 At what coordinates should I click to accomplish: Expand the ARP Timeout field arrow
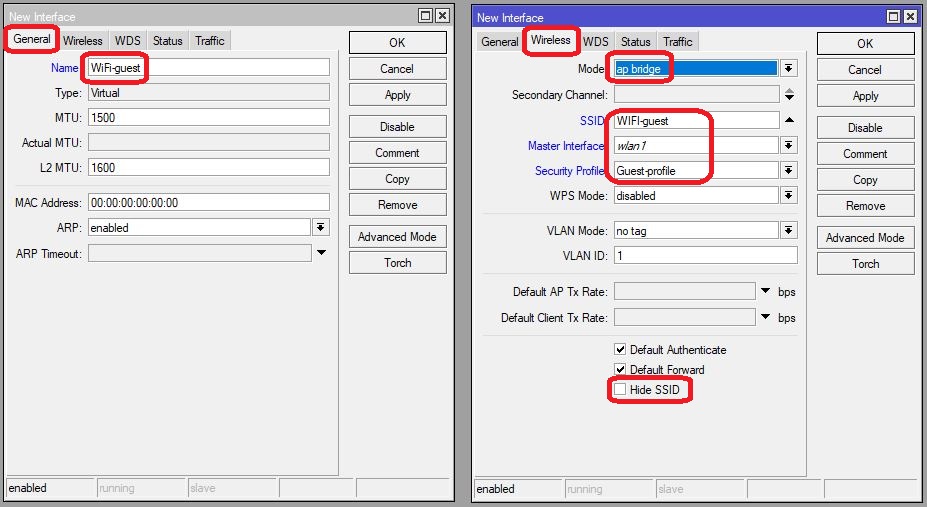[x=321, y=254]
